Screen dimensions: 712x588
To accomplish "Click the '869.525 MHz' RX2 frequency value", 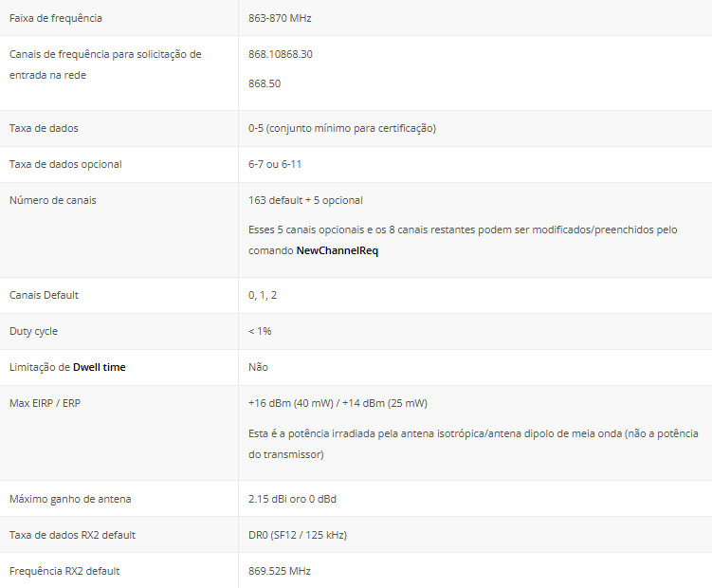I will 280,571.
